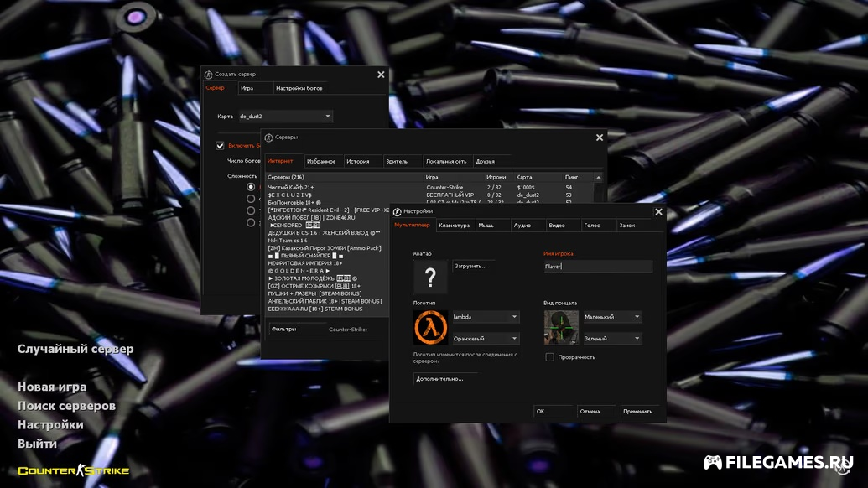Select server G O L D E N - E R A

[328, 271]
